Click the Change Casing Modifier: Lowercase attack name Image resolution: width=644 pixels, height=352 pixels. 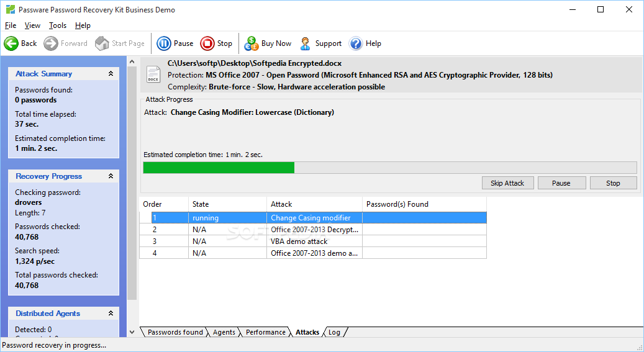(252, 112)
